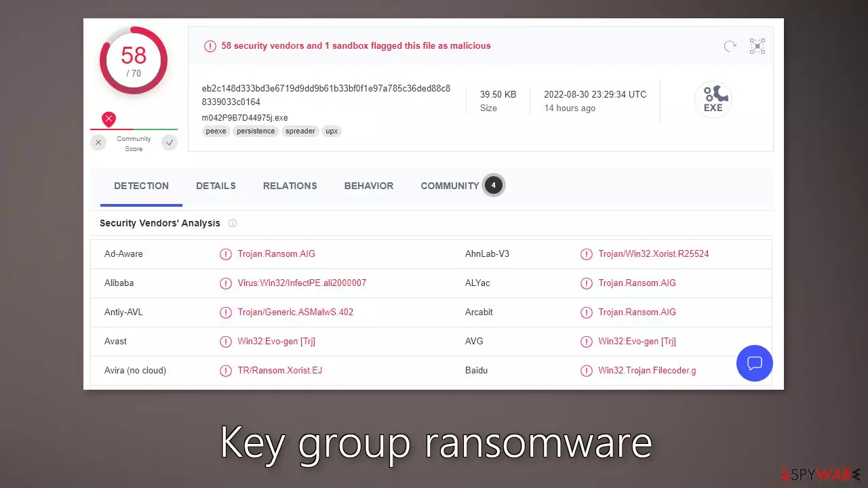
Task: Click the 58/70 detection score gauge
Action: [134, 60]
